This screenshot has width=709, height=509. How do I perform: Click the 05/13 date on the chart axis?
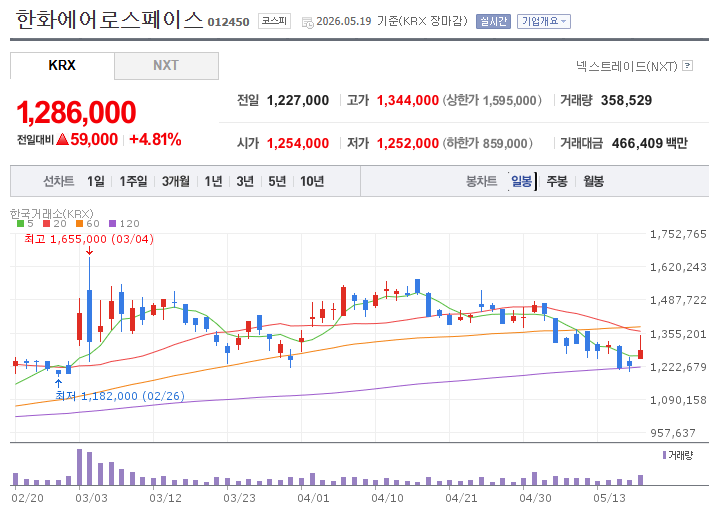point(609,498)
